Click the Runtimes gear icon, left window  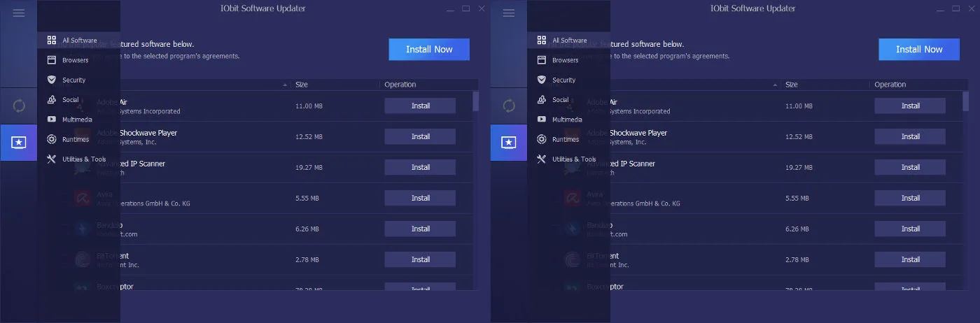(x=52, y=139)
